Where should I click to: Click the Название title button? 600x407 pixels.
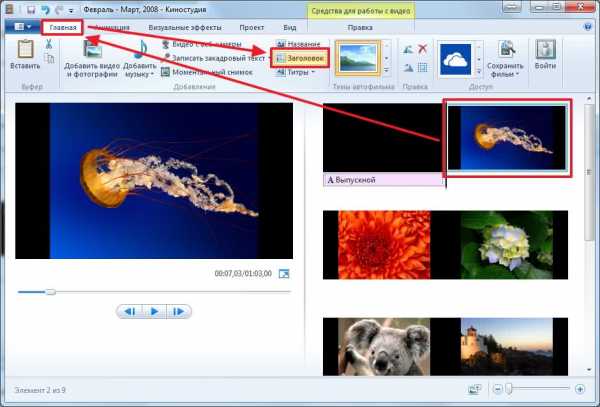(x=298, y=44)
